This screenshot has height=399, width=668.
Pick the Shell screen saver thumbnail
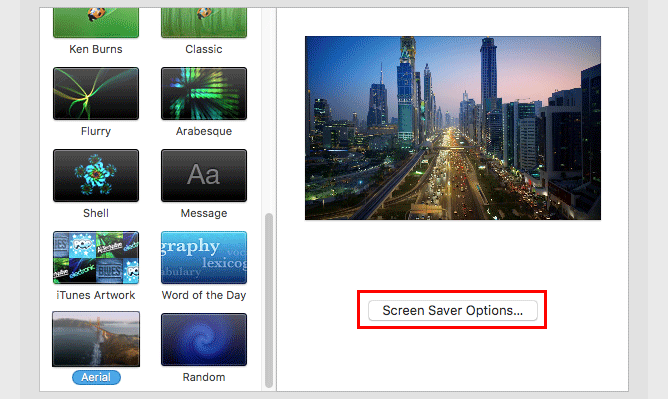(x=96, y=175)
